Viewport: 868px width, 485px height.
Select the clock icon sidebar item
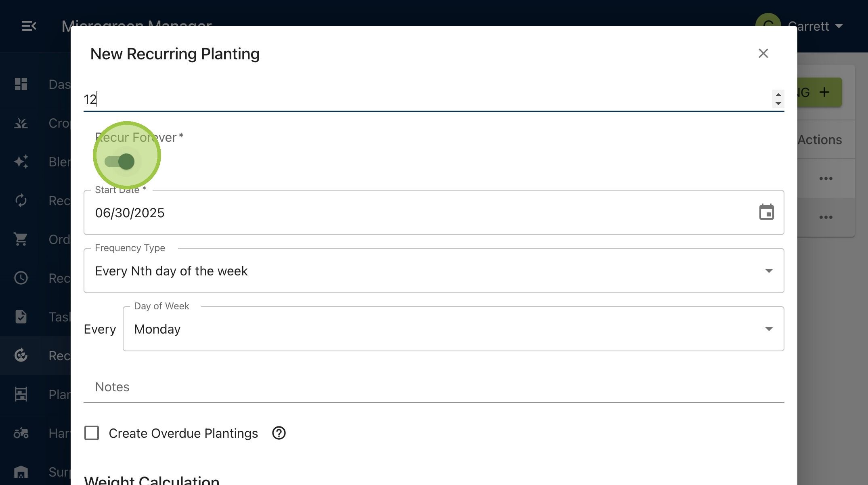[21, 278]
